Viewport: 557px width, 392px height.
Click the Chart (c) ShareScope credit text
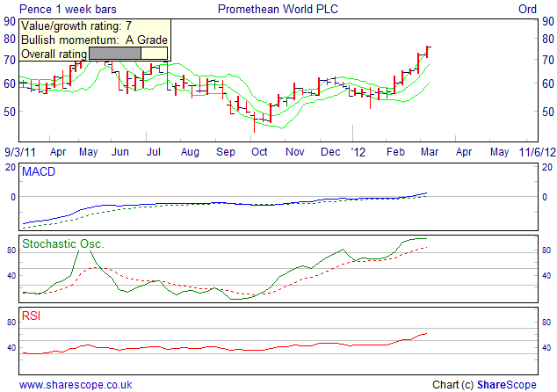484,385
